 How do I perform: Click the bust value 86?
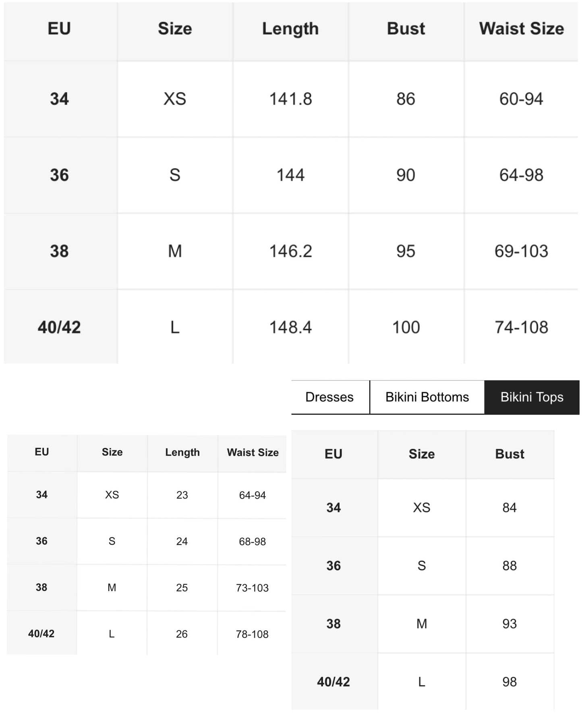point(406,99)
